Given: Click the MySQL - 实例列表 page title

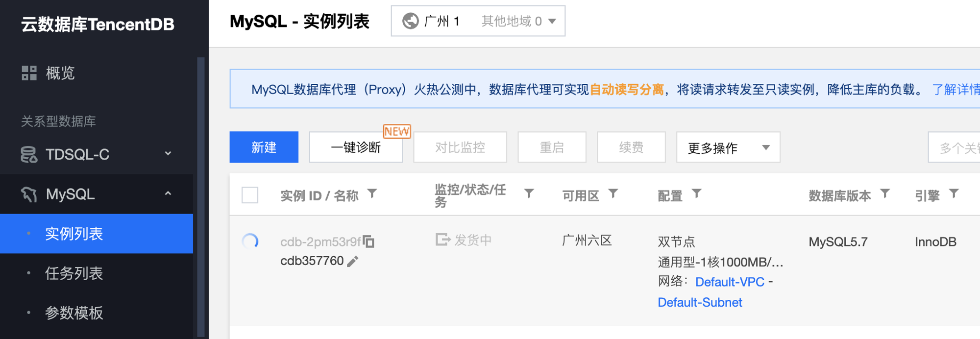Looking at the screenshot, I should (299, 22).
